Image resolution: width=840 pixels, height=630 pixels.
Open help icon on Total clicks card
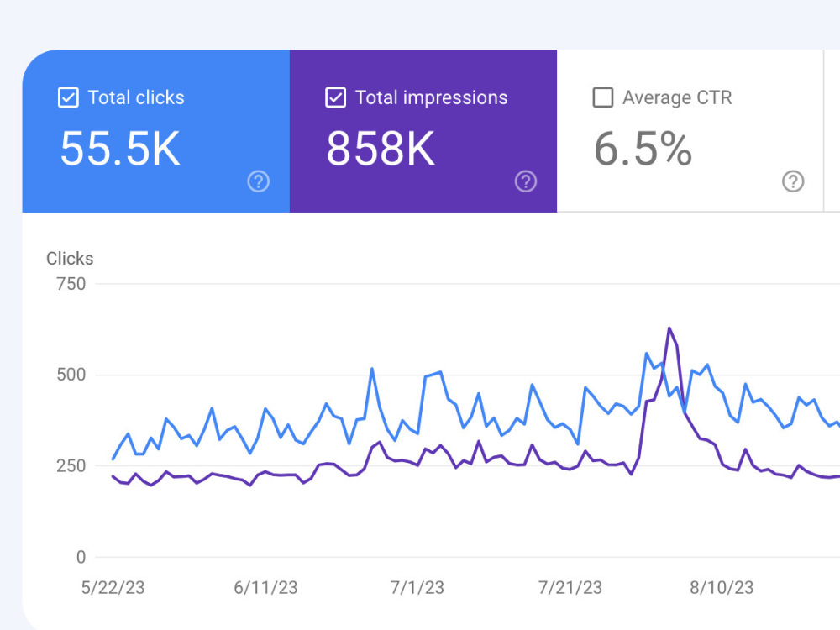pyautogui.click(x=258, y=181)
